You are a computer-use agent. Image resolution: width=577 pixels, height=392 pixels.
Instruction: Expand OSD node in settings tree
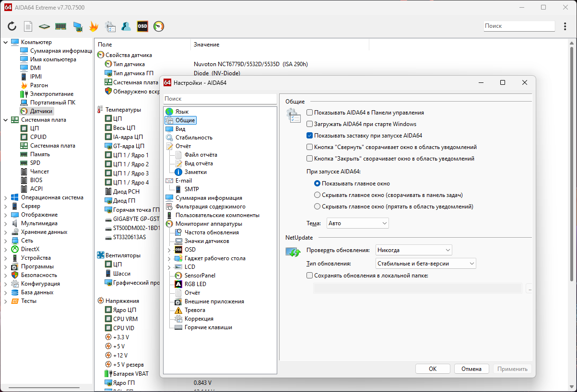pyautogui.click(x=168, y=250)
